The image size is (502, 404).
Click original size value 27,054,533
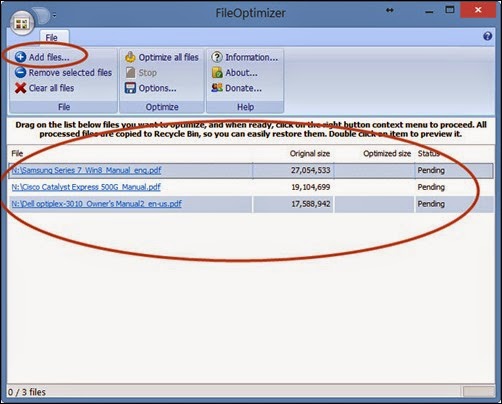click(x=310, y=170)
